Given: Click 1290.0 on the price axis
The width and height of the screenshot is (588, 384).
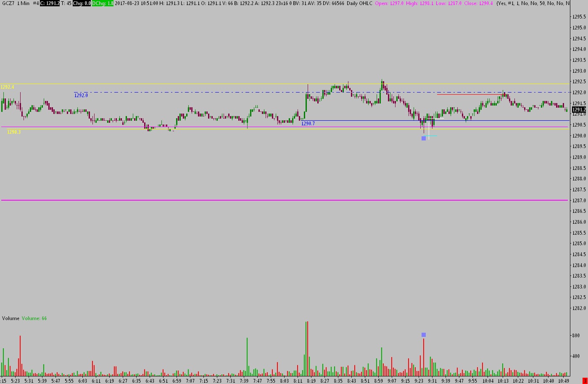Looking at the screenshot, I should click(579, 136).
